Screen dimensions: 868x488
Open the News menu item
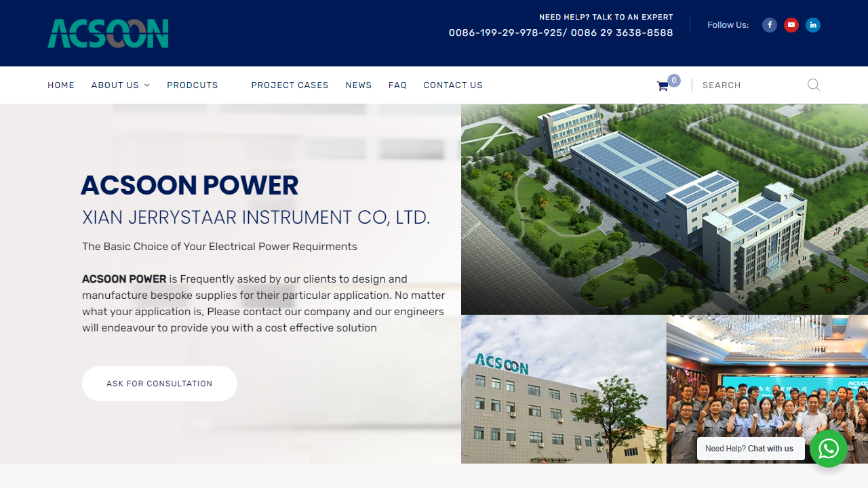point(359,85)
